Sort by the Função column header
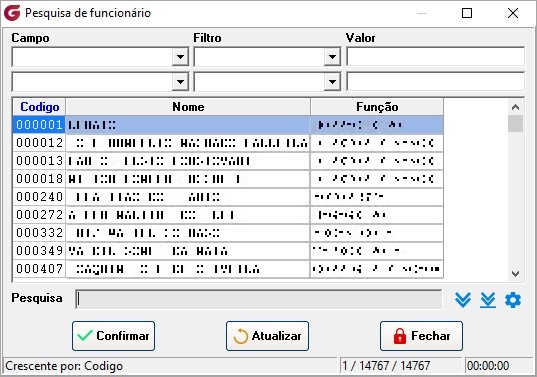 (377, 107)
